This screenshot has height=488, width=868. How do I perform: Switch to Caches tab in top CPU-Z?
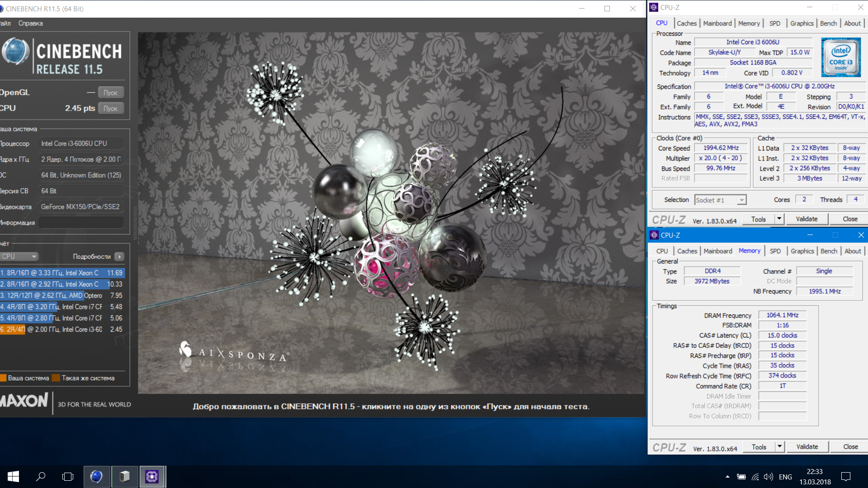tap(686, 23)
